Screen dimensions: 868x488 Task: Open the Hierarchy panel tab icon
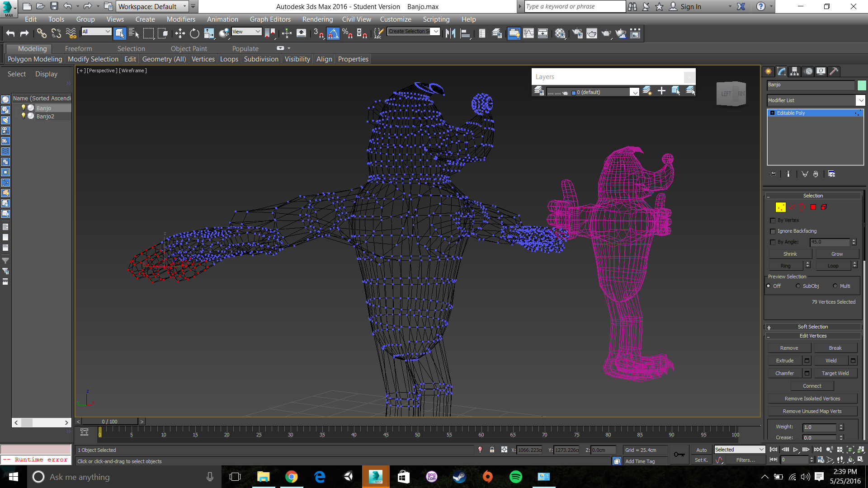point(795,71)
